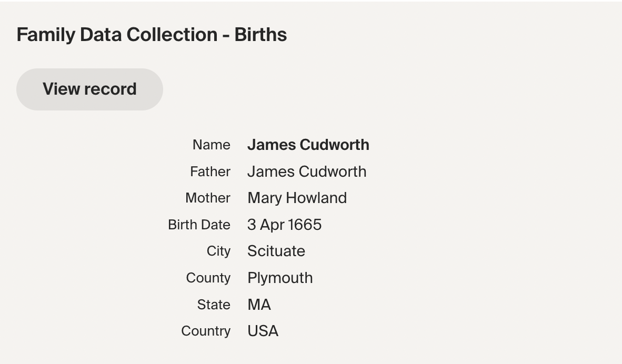Click the View record button
Screen dimensions: 622x364
[89, 89]
